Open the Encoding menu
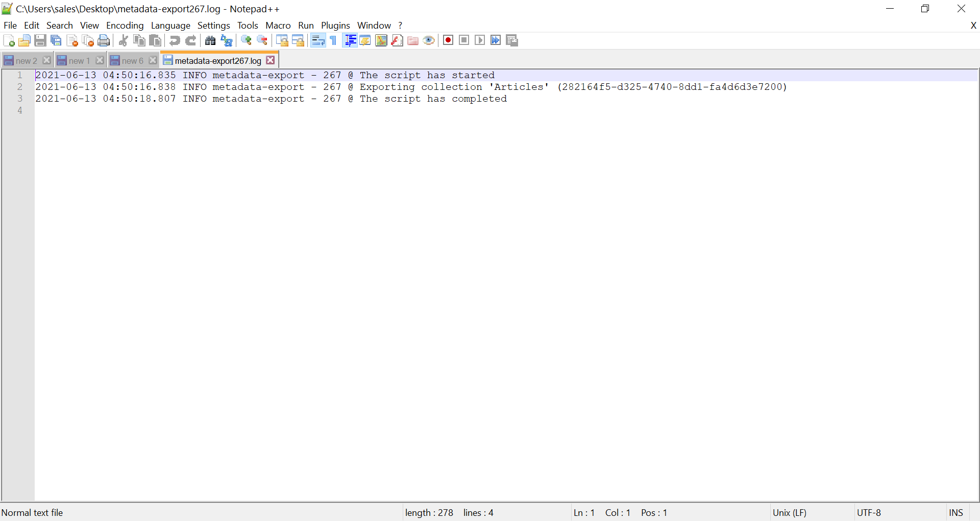This screenshot has width=980, height=521. tap(125, 25)
